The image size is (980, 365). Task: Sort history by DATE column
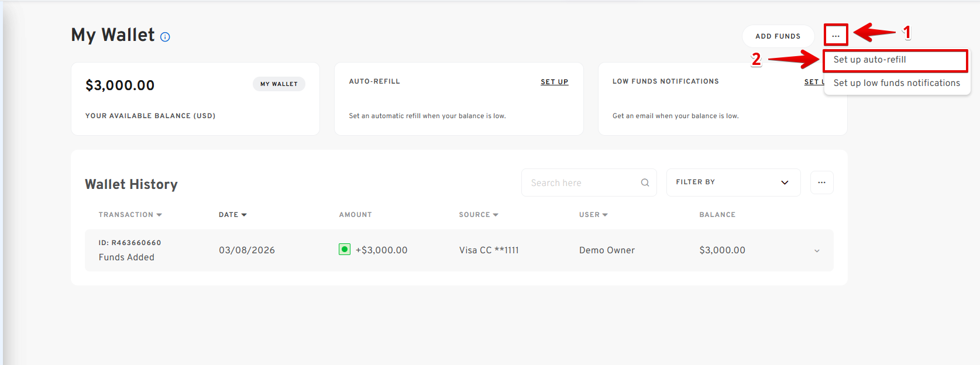(232, 215)
